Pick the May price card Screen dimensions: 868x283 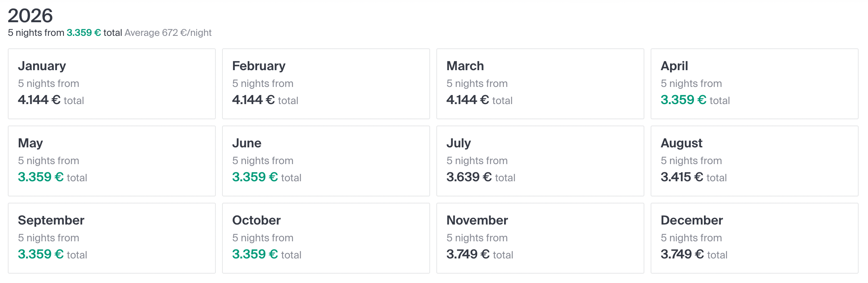coord(111,161)
